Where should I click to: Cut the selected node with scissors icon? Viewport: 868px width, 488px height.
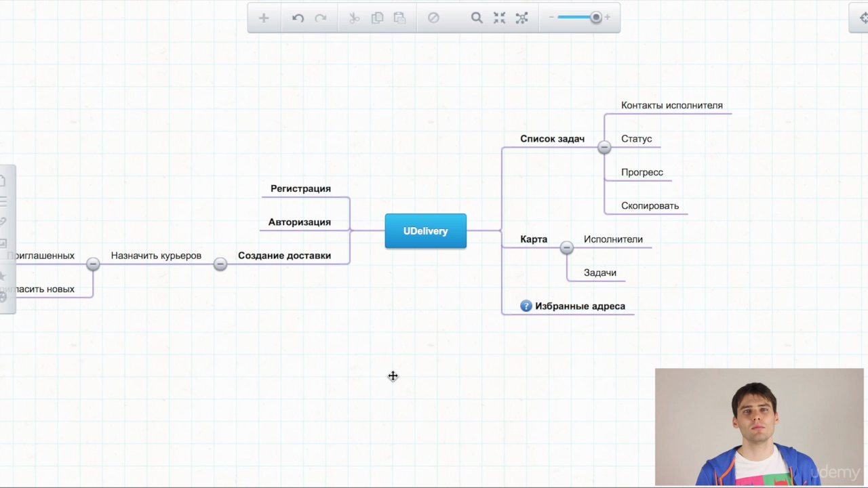point(354,18)
